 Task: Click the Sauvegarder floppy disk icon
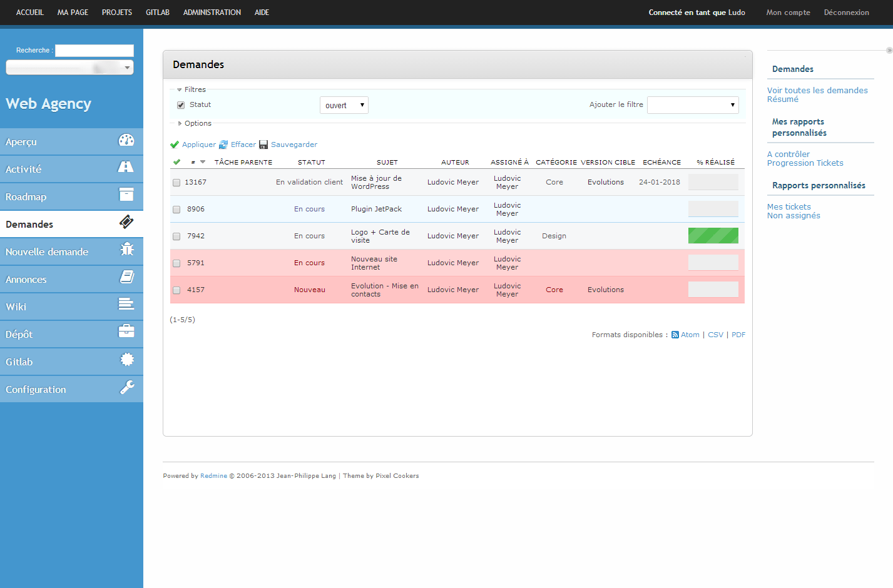pyautogui.click(x=263, y=145)
